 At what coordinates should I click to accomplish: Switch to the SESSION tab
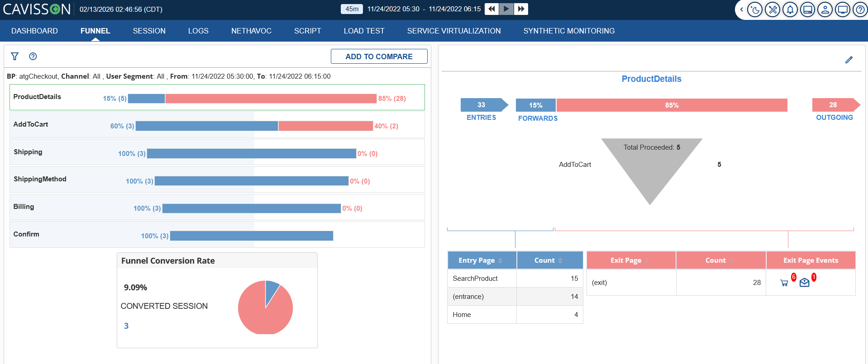tap(149, 31)
